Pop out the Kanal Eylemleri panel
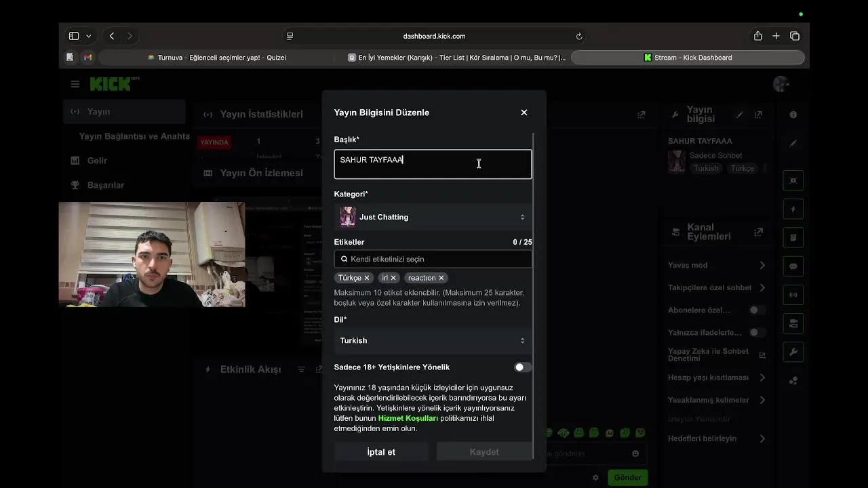This screenshot has width=868, height=488. pos(758,232)
